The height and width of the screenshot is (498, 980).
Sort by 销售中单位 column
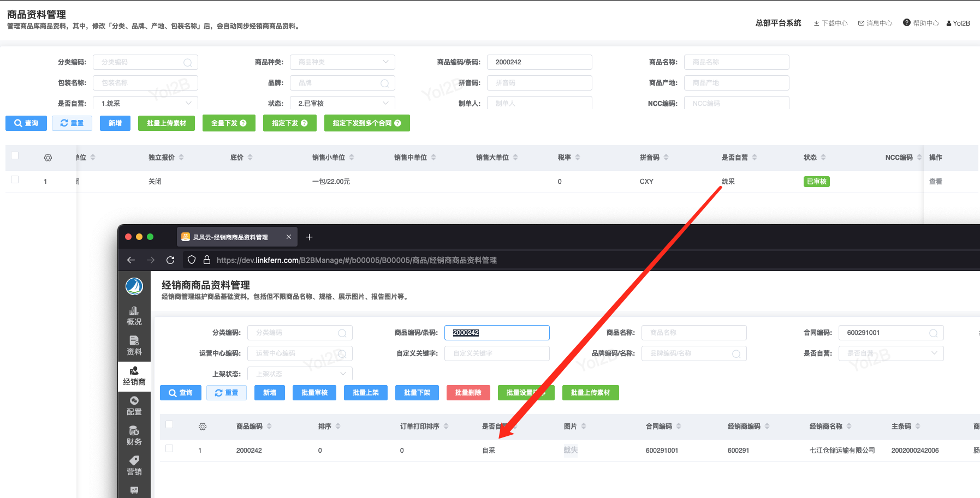point(433,158)
